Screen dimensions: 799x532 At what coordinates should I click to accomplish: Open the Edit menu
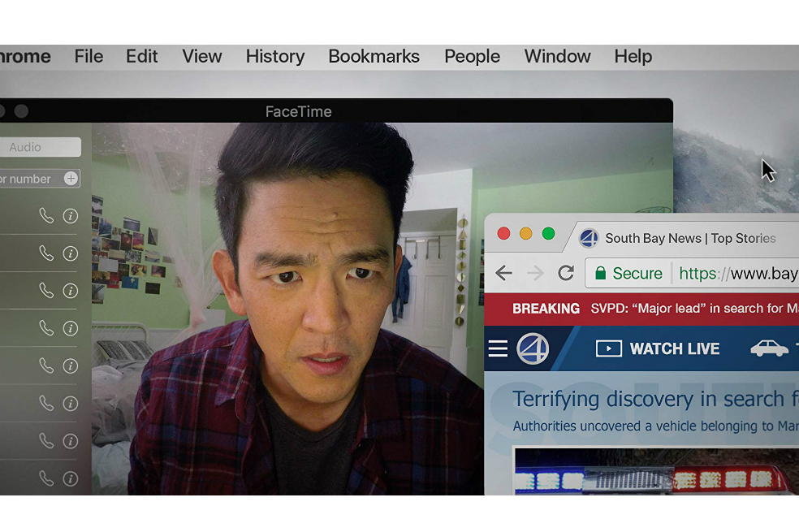(x=141, y=56)
